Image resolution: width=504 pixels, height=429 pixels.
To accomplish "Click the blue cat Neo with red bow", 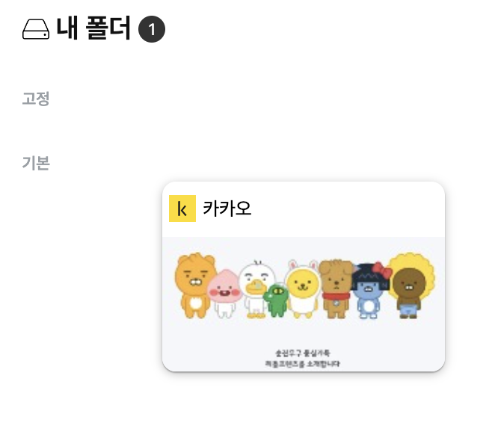I will coord(369,291).
